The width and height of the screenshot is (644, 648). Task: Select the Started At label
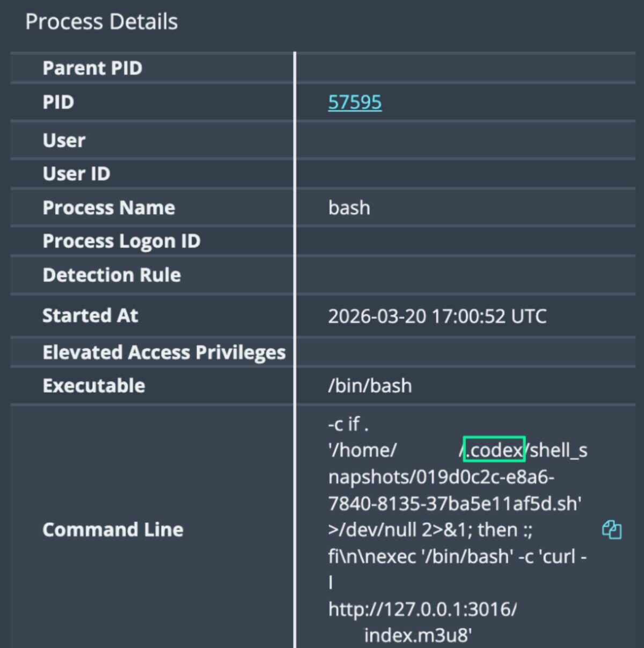coord(90,315)
